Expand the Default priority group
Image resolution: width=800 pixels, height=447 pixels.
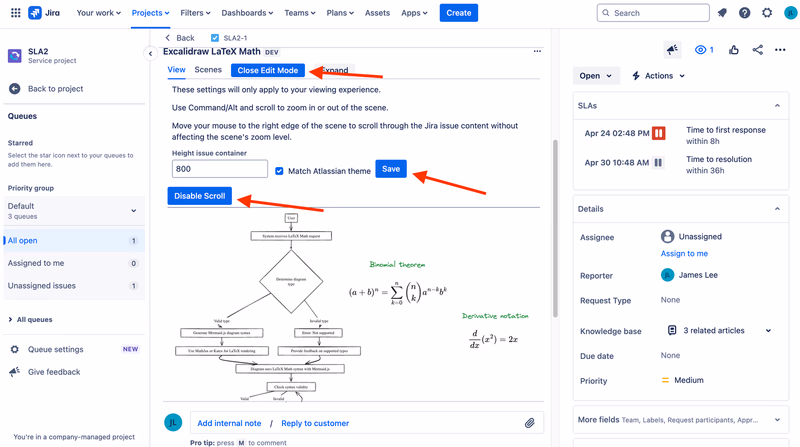tap(73, 211)
